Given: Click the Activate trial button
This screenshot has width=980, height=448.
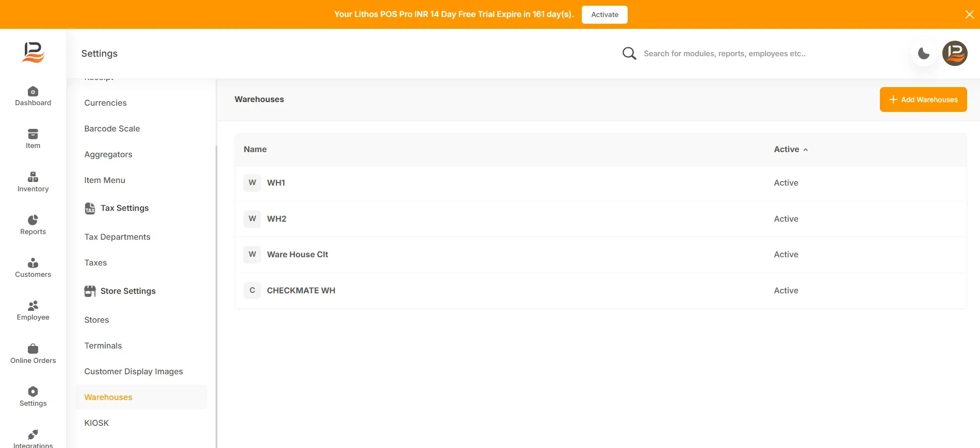Looking at the screenshot, I should (x=605, y=14).
